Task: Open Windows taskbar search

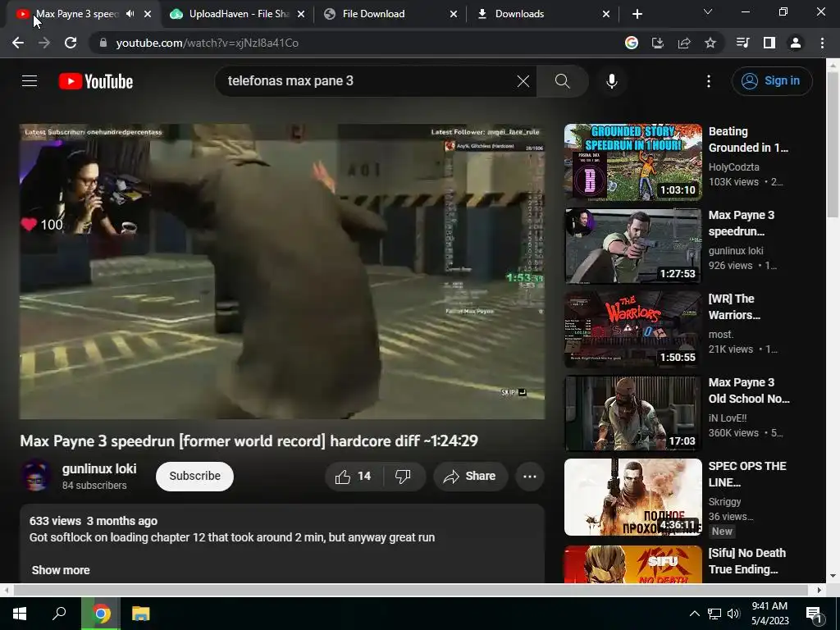Action: pyautogui.click(x=59, y=614)
